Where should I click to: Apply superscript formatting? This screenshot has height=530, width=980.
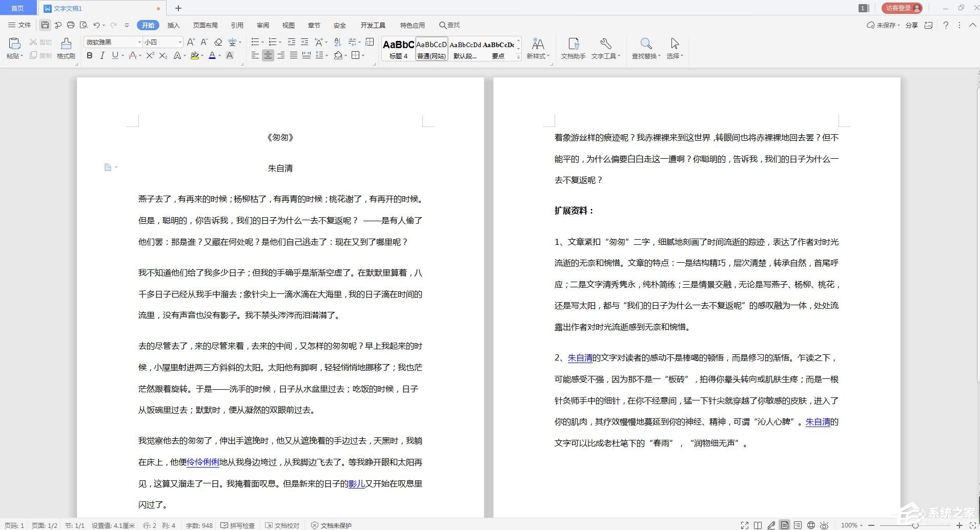[x=149, y=56]
